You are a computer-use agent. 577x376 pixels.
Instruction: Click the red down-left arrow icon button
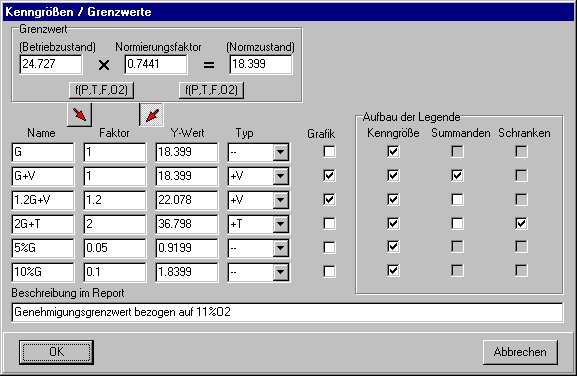coord(152,115)
